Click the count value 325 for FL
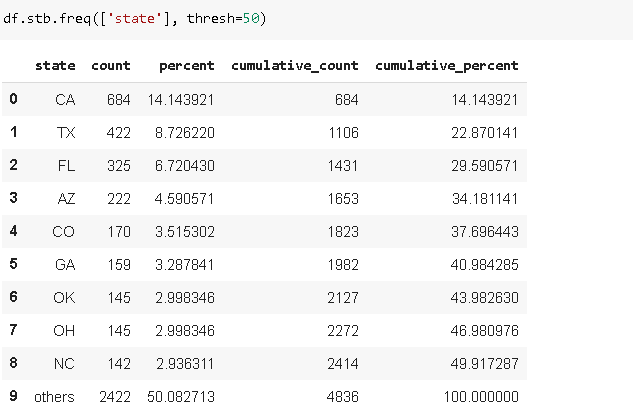The width and height of the screenshot is (633, 418). [x=119, y=165]
